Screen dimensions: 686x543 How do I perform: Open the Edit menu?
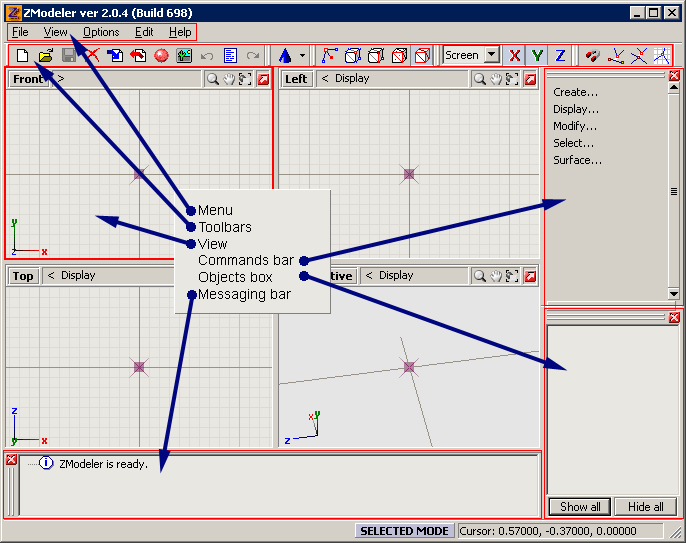(144, 32)
